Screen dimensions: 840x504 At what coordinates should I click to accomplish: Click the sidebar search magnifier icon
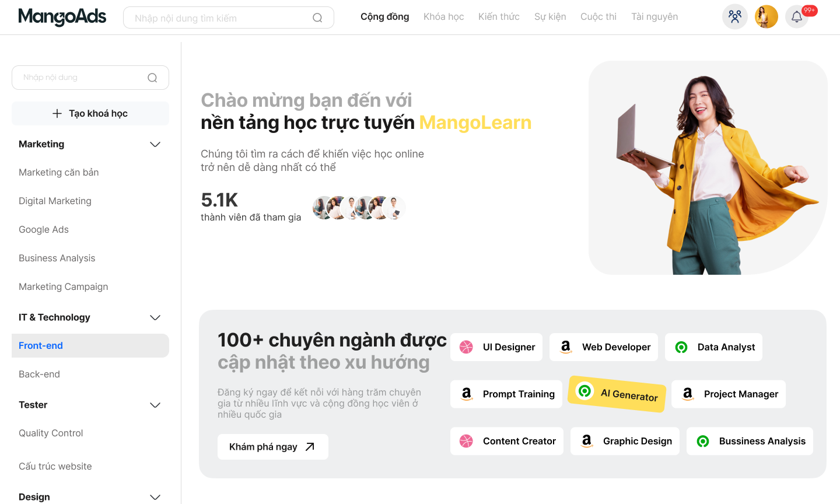coord(152,78)
